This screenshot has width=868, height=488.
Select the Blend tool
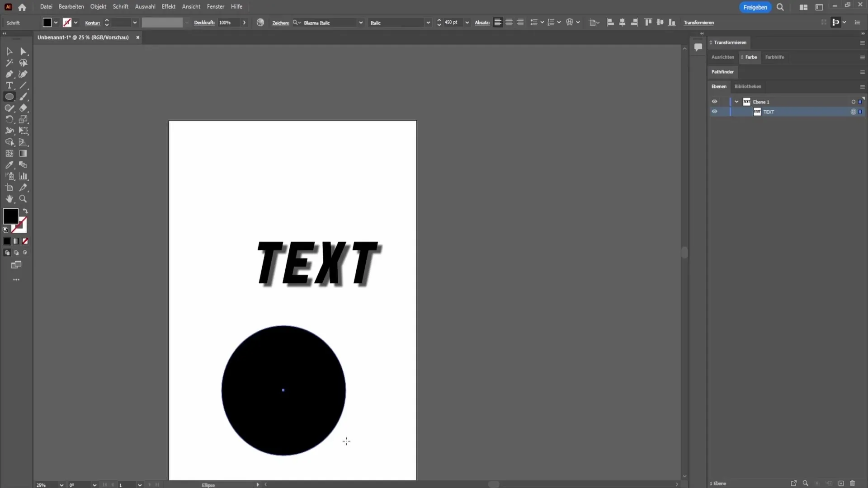pos(24,165)
